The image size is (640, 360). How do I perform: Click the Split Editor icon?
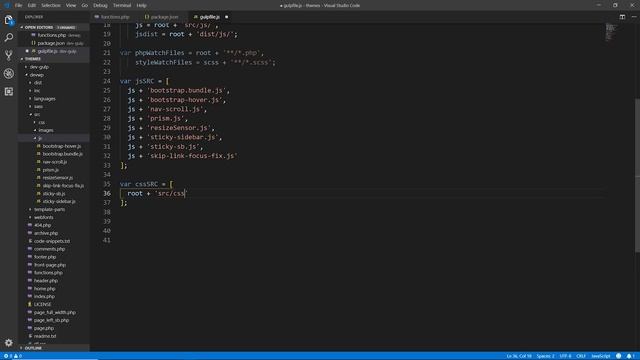(x=622, y=17)
